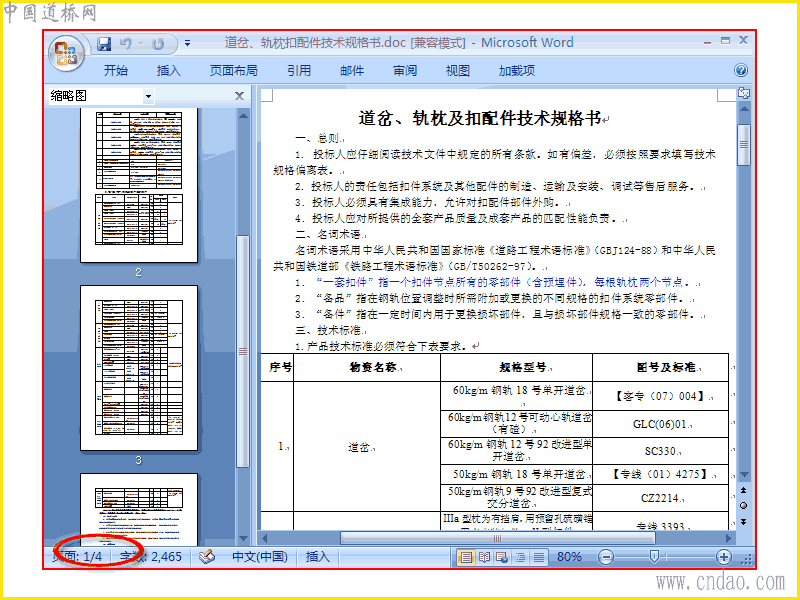
Task: Open the 缩略图 pane dropdown
Action: tap(148, 96)
